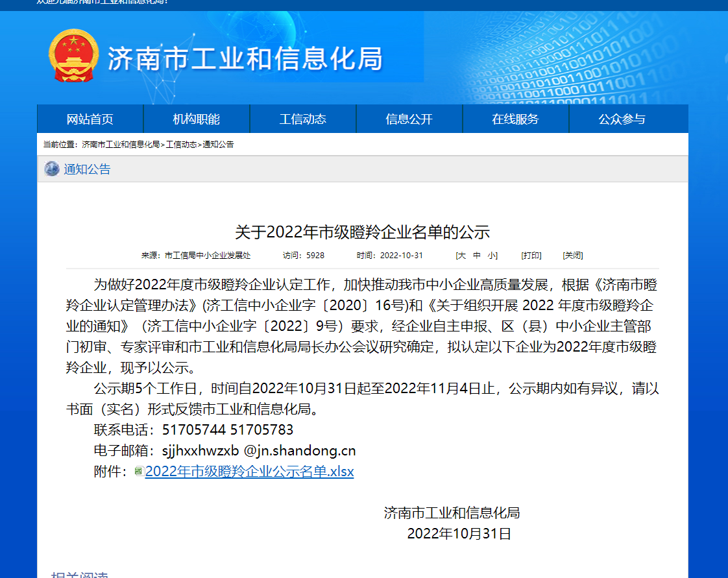Click the national emblem logo
The height and width of the screenshot is (578, 728).
[x=73, y=56]
